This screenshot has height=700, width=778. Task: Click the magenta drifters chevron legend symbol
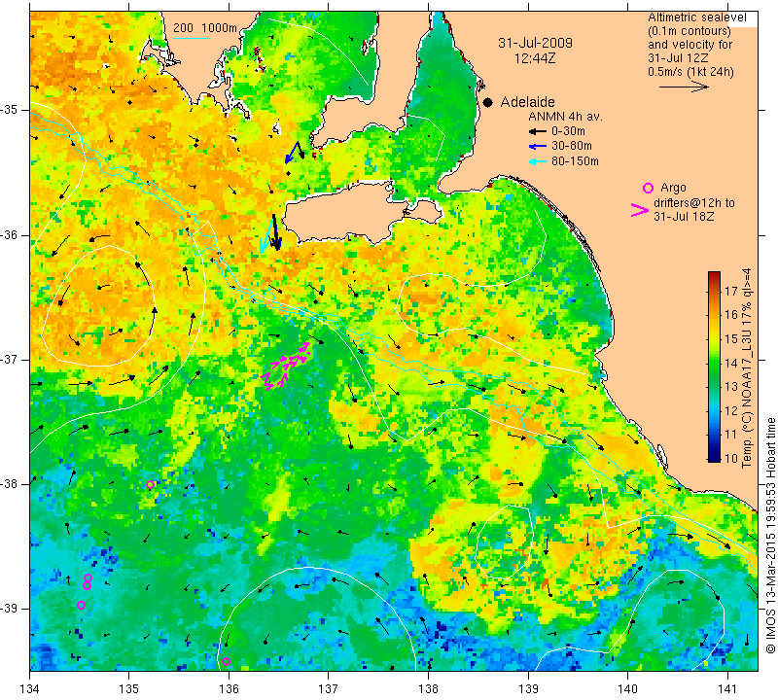click(x=639, y=210)
